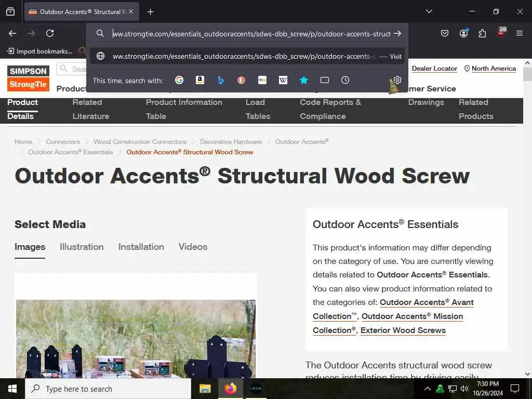Go to the Drawings section
The width and height of the screenshot is (532, 399).
point(426,102)
